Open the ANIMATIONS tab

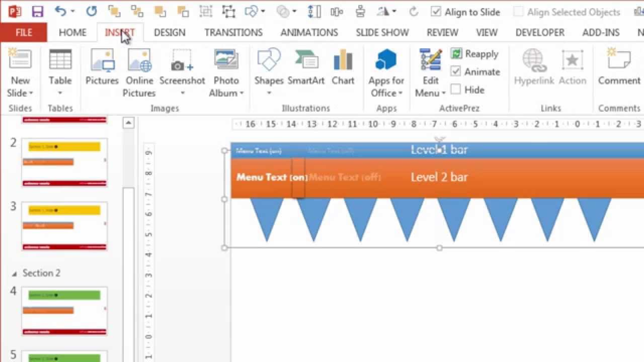click(309, 32)
